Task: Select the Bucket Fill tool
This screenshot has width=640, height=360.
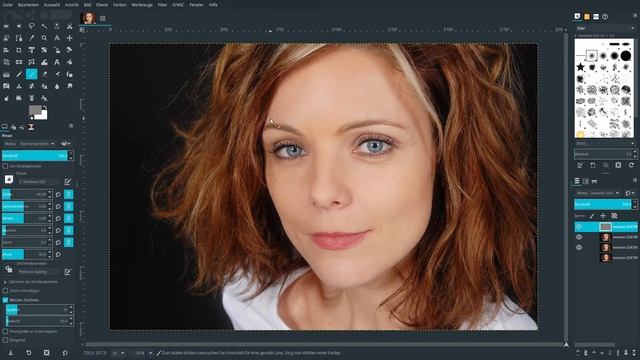Action: click(x=69, y=62)
